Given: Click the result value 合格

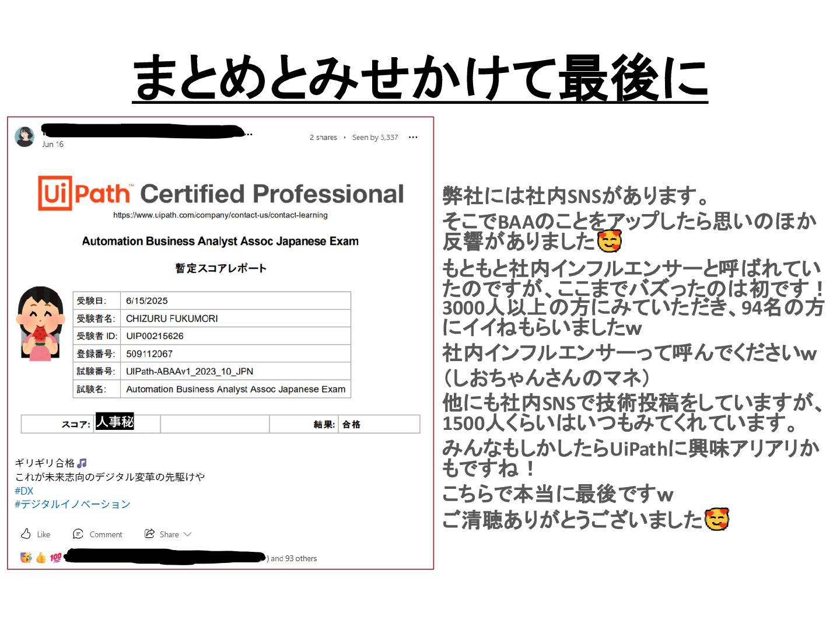Looking at the screenshot, I should point(351,424).
